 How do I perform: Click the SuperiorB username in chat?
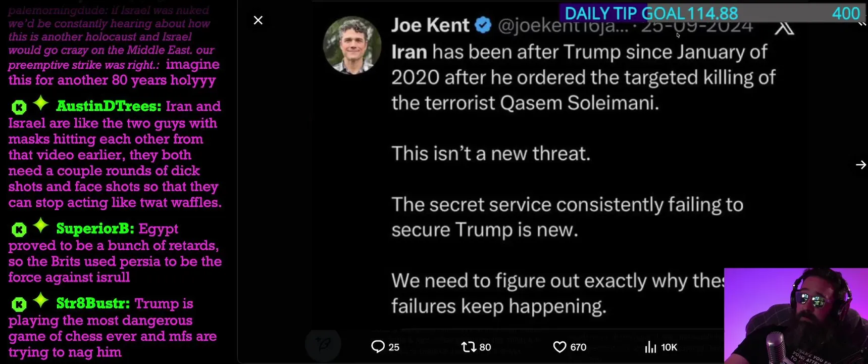(95, 229)
